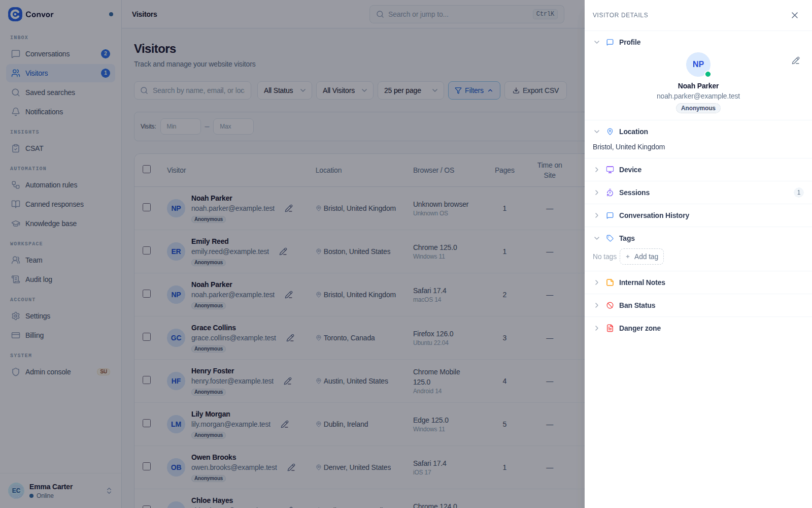
Task: Click the global Search or jump to field
Action: [467, 14]
